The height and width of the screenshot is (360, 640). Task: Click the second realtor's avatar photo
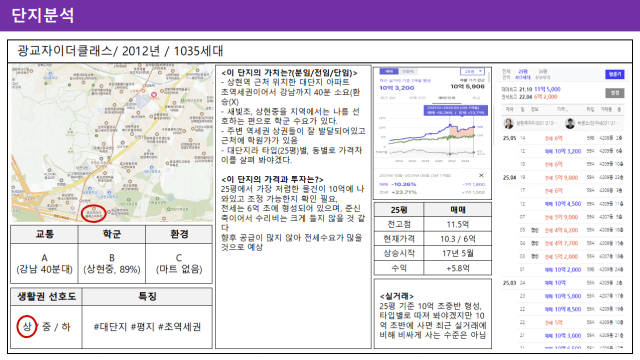[570, 123]
